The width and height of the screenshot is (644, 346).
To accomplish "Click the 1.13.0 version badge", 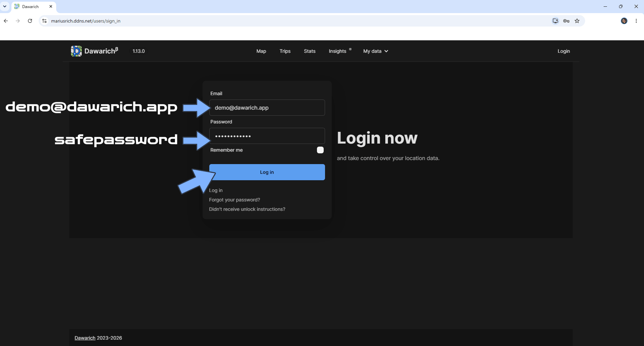I will [139, 51].
